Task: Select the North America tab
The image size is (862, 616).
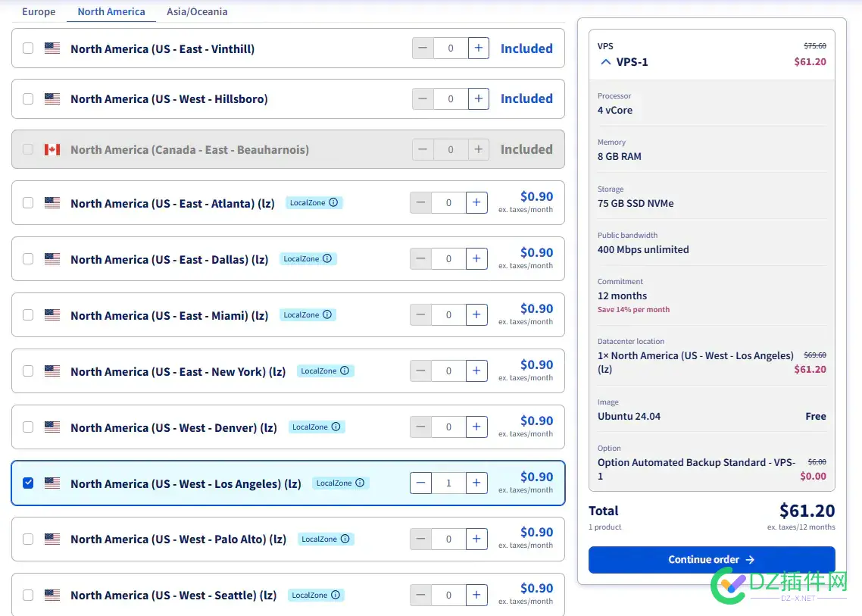Action: point(111,11)
